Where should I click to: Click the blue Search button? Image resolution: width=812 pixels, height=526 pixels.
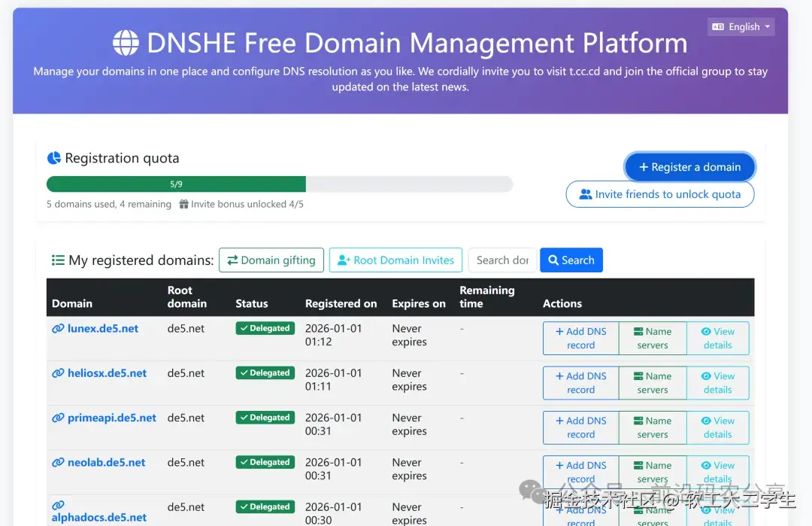click(571, 260)
